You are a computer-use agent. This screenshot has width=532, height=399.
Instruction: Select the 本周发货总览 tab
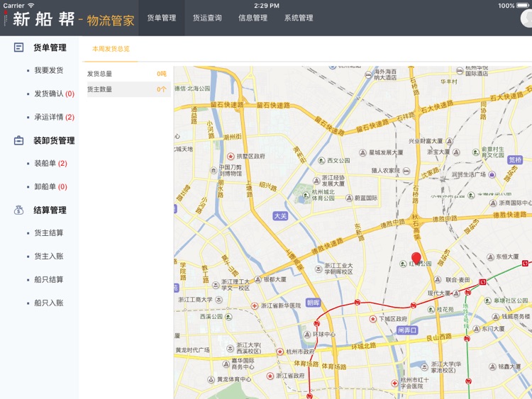pyautogui.click(x=111, y=49)
